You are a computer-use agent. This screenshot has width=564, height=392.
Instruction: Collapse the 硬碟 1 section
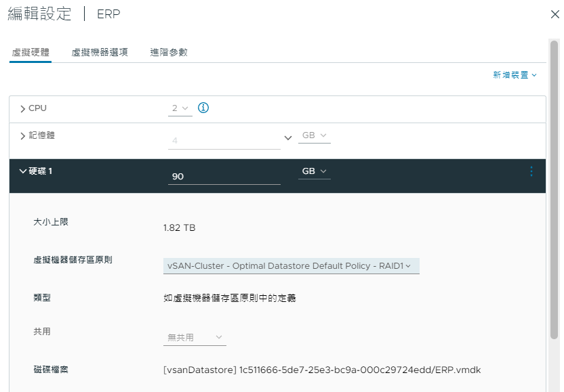(x=22, y=171)
